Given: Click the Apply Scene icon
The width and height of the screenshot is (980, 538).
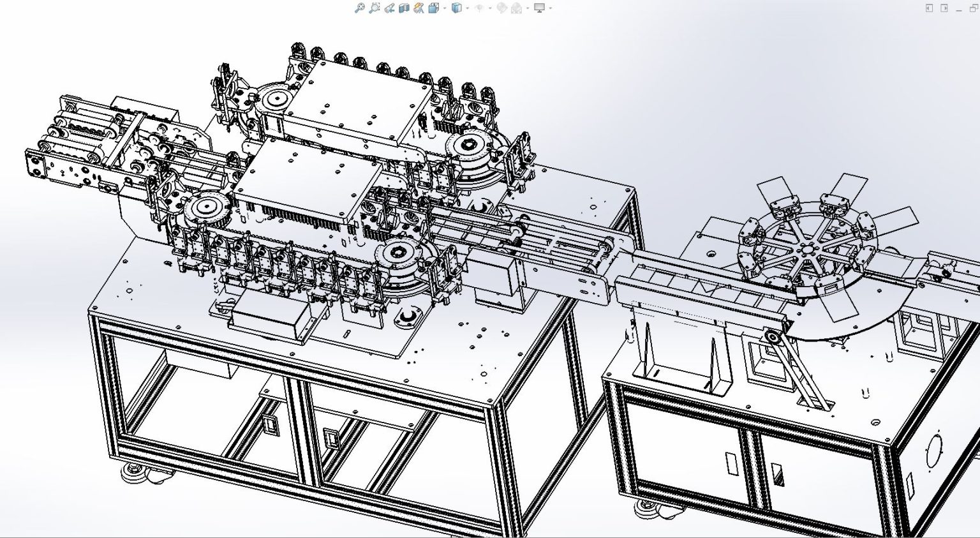Looking at the screenshot, I should [x=517, y=8].
